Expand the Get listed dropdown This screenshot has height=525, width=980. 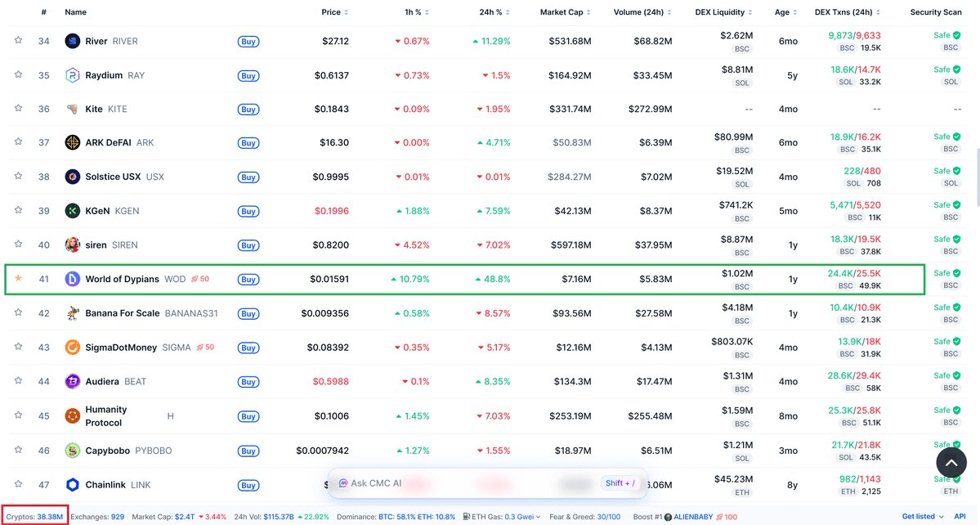(x=922, y=517)
